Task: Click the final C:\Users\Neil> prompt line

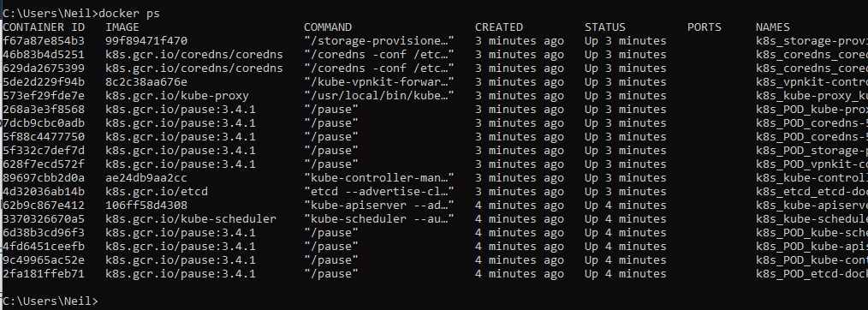Action: 51,301
